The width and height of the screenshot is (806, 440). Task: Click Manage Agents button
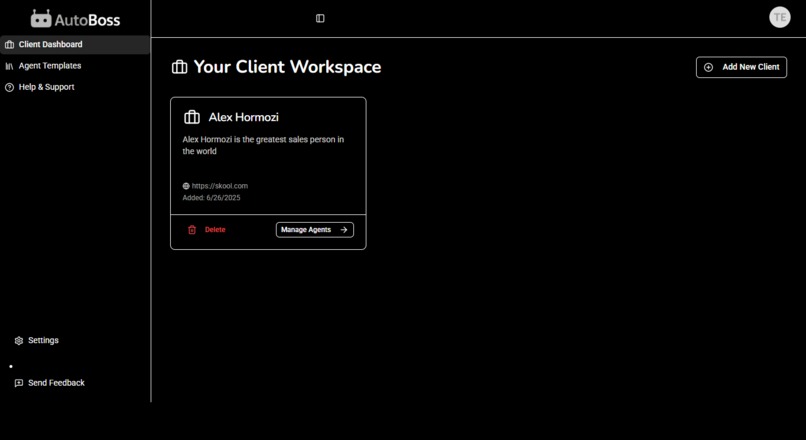coord(315,230)
